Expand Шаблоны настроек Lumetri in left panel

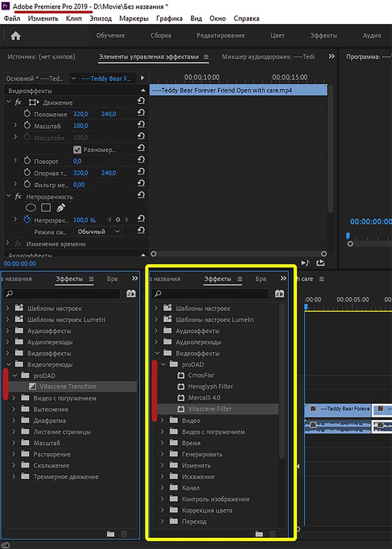[x=8, y=319]
